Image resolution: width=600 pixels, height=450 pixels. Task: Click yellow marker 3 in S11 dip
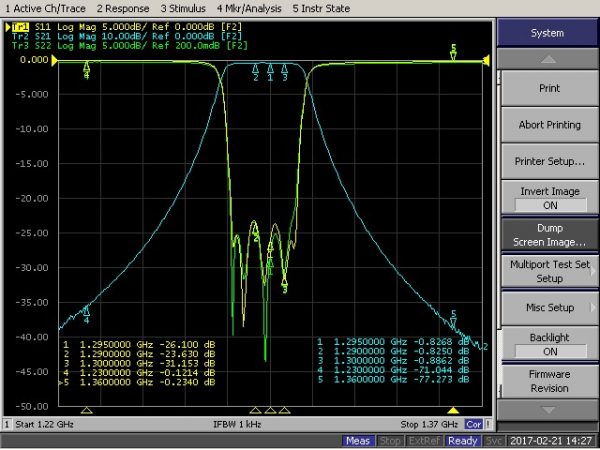tap(284, 286)
